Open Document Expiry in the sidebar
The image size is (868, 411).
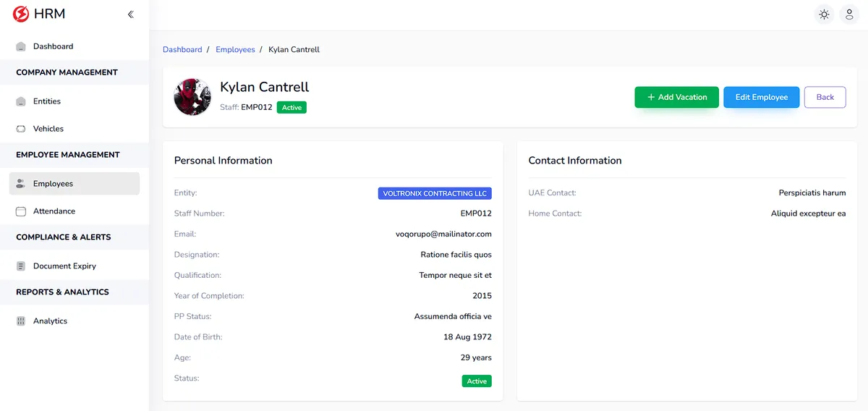pos(75,266)
